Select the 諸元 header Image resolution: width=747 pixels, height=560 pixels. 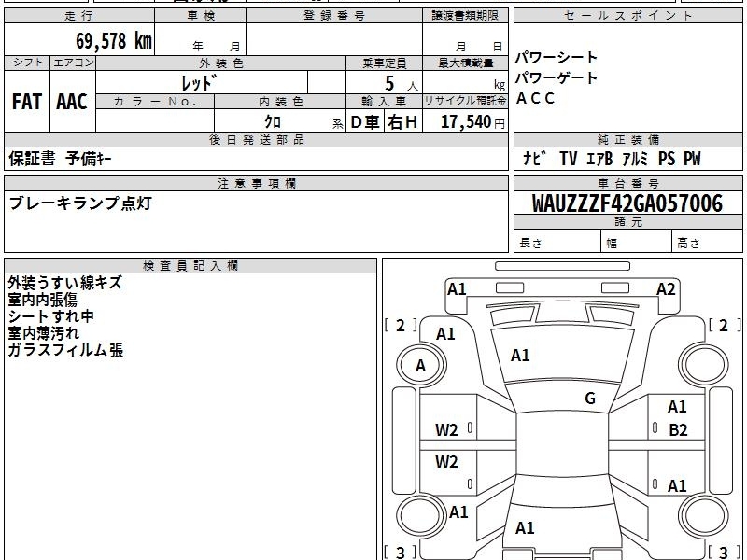627,222
